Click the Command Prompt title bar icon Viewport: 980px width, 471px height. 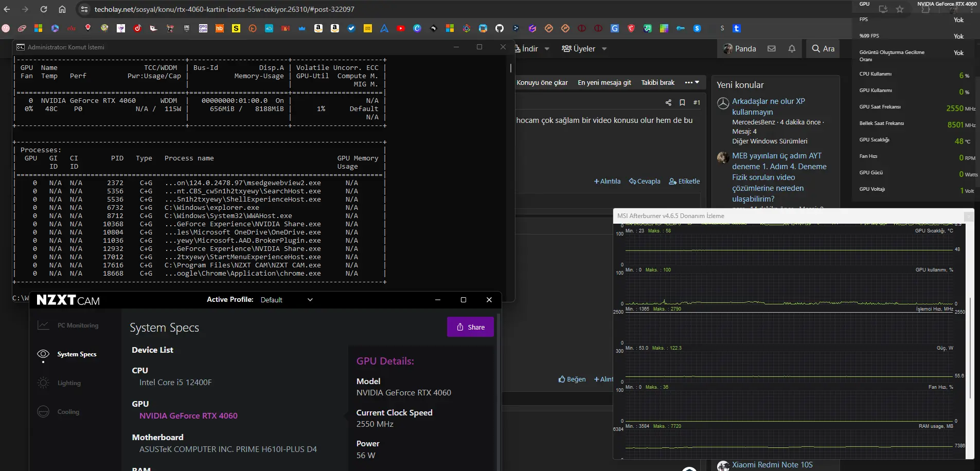(x=21, y=47)
